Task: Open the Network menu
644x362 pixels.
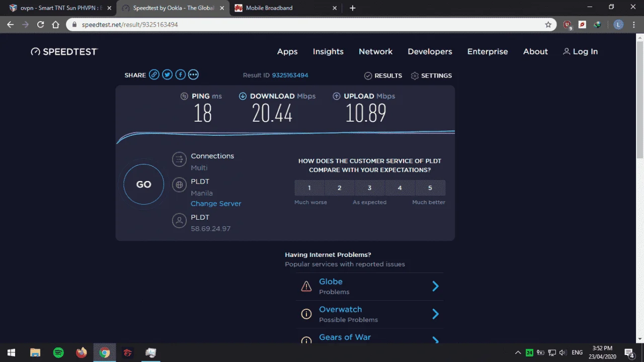Action: (x=375, y=52)
